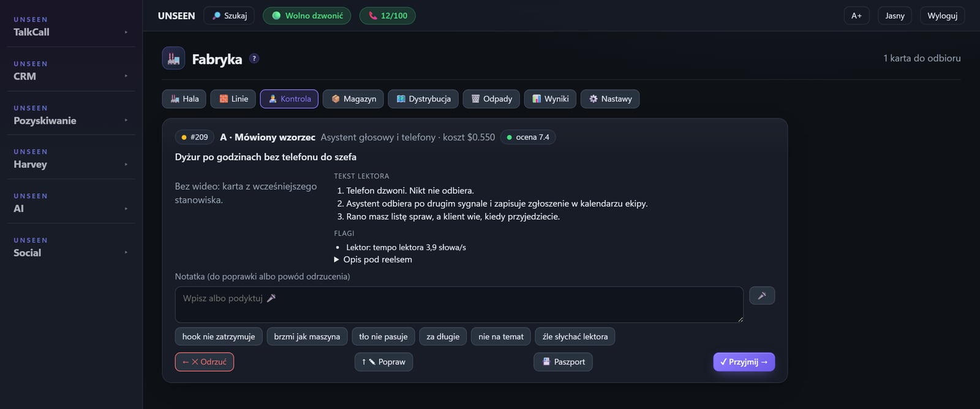Click the "1 karta do odbioru" text
The height and width of the screenshot is (409, 980).
coord(922,58)
